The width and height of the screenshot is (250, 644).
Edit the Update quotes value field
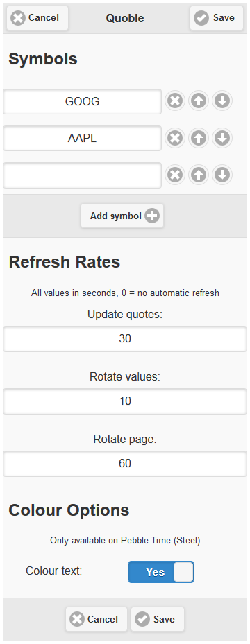(125, 339)
